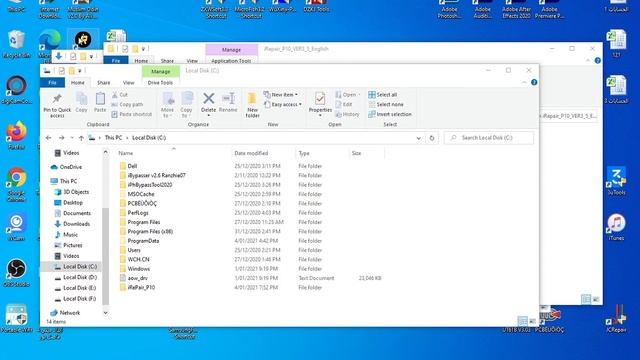640x360 pixels.
Task: Click the Edit command in Open group
Action: [x=344, y=104]
